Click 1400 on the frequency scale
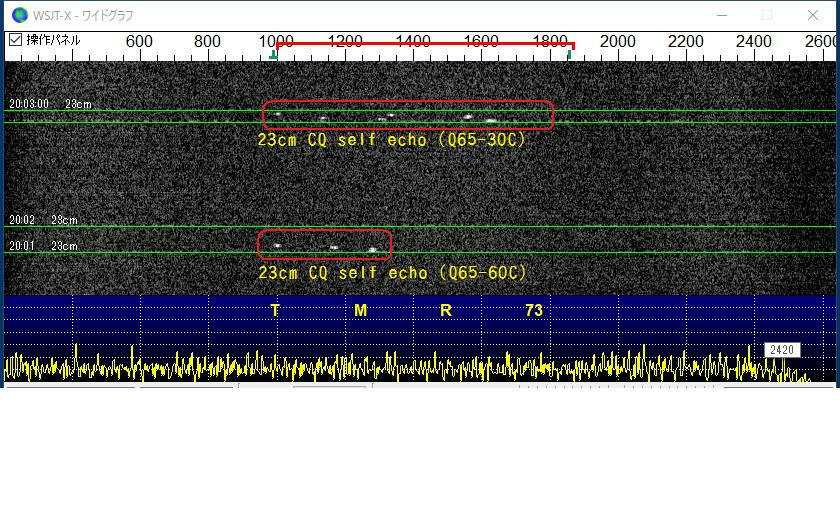Viewport: 840px width, 525px height. click(x=413, y=42)
